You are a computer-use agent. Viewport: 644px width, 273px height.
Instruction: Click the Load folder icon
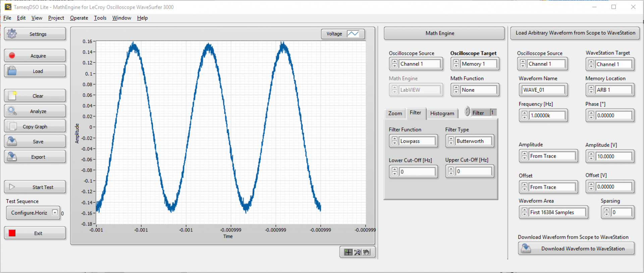coord(12,71)
